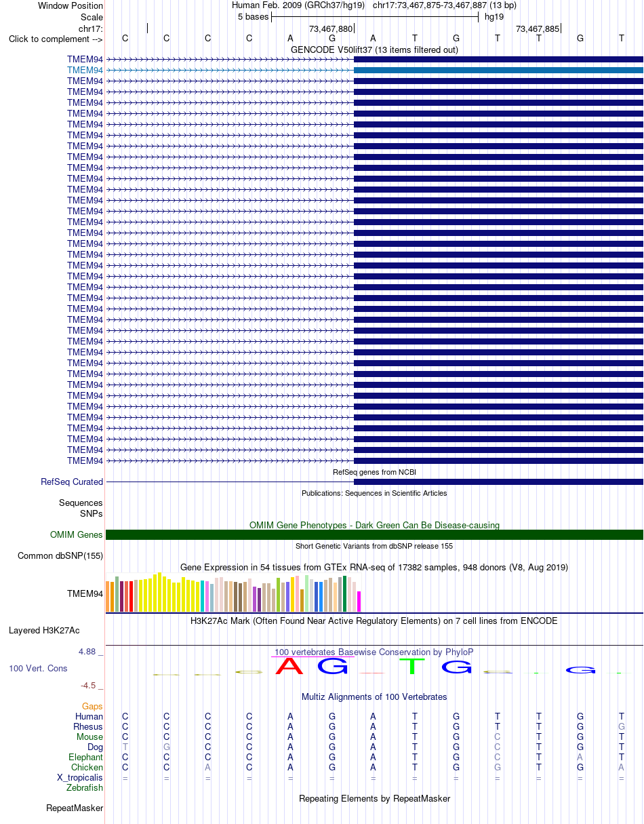Click the pale gray C in Mouse row
The height and width of the screenshot is (824, 644).
click(x=497, y=737)
